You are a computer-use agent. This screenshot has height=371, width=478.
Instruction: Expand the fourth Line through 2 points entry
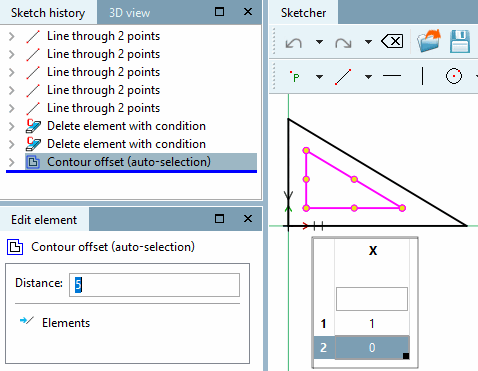tap(12, 90)
